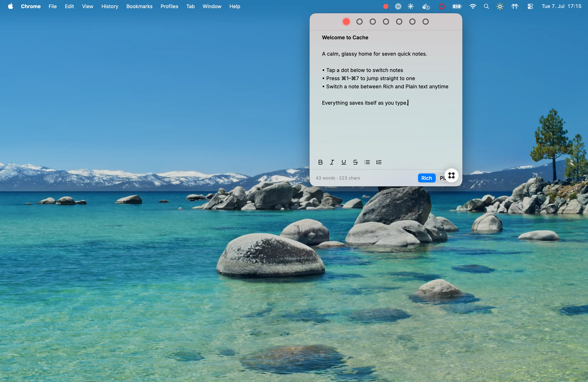
Task: Switch to the third note dot
Action: [373, 22]
